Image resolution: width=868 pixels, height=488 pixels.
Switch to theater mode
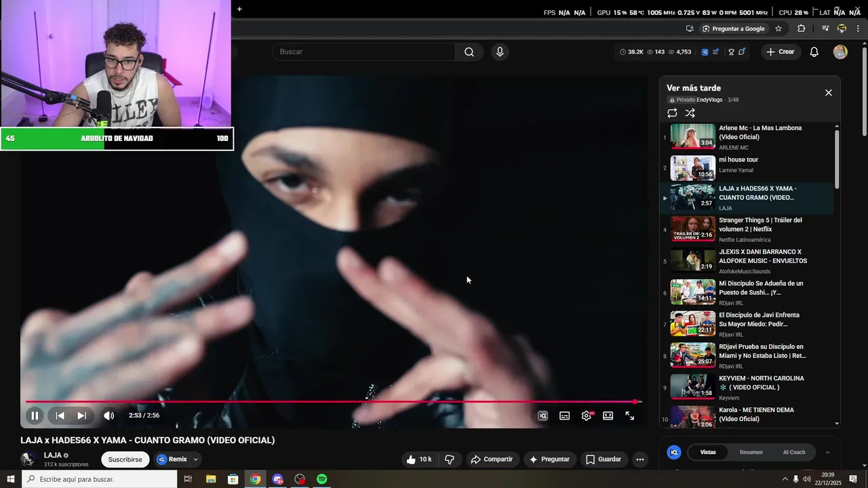tap(608, 416)
